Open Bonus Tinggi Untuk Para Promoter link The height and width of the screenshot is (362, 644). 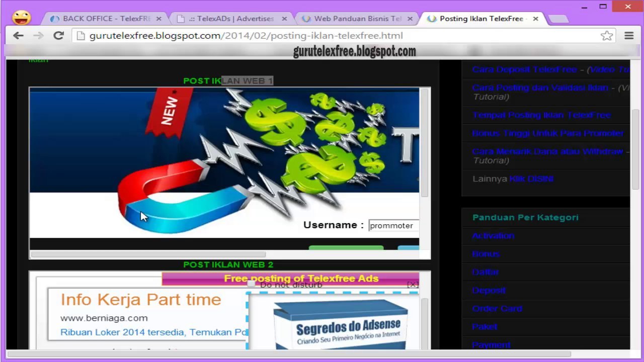[x=547, y=133]
